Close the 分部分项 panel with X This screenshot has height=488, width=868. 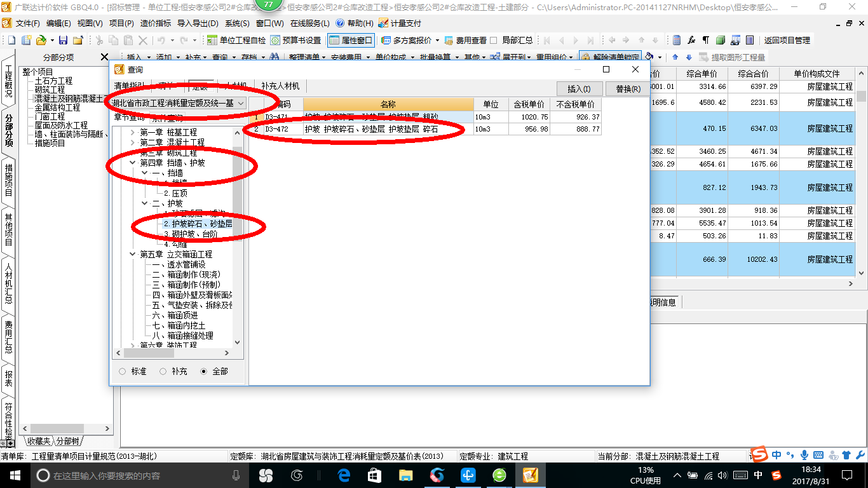tap(105, 57)
